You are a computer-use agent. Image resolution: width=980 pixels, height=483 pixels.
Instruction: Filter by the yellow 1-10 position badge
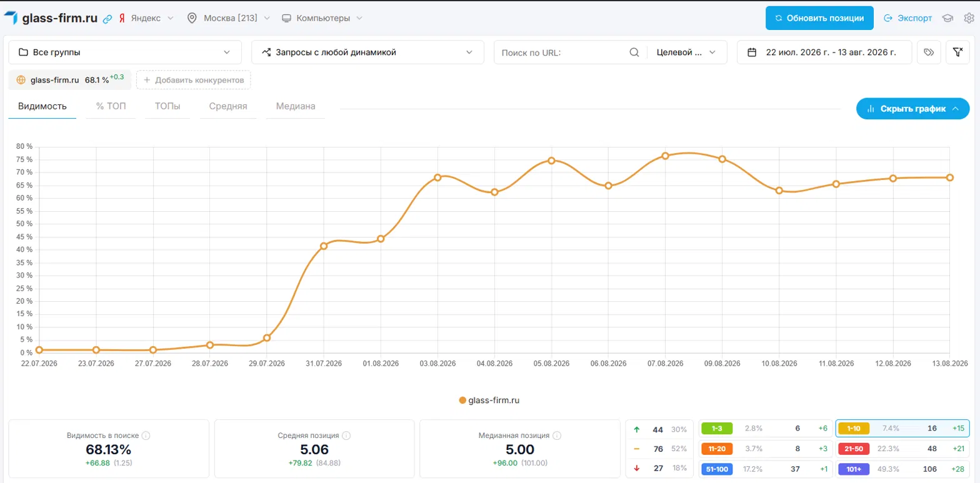[854, 429]
